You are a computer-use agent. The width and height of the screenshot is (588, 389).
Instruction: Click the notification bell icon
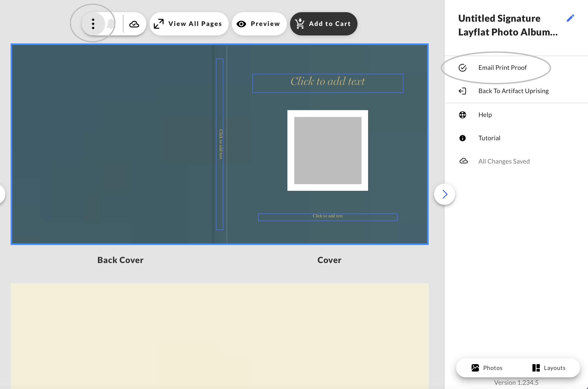[x=111, y=24]
